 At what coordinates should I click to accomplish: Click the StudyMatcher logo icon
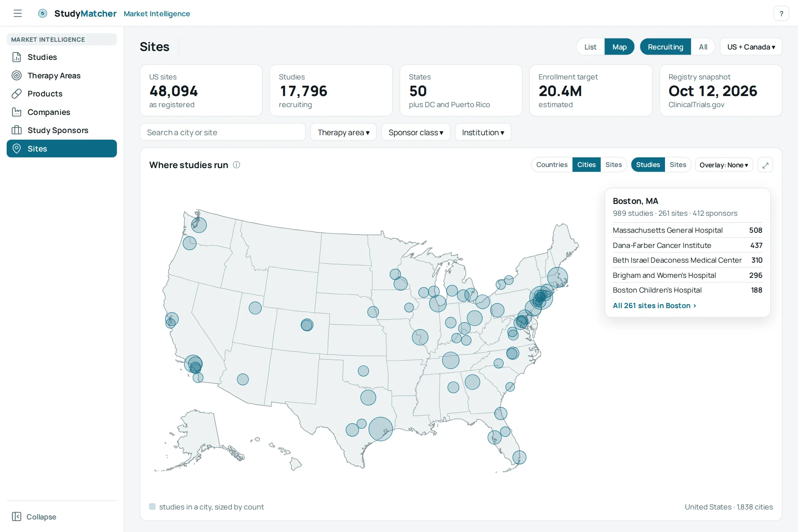(x=43, y=14)
